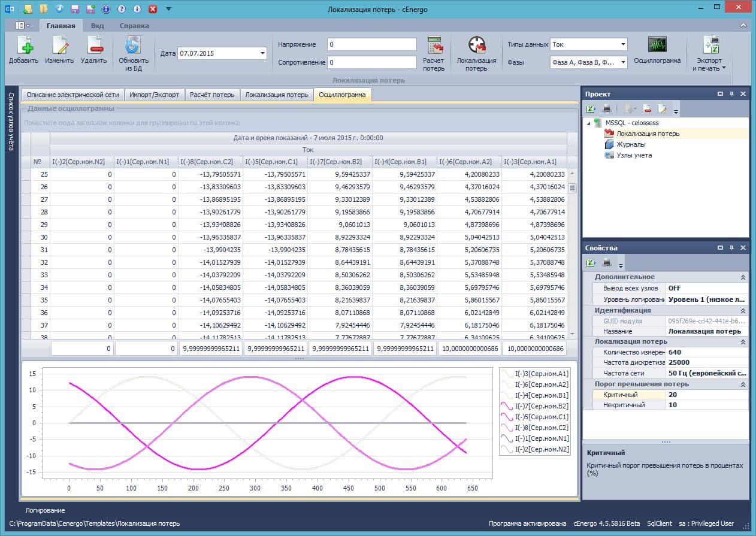The width and height of the screenshot is (756, 536).
Task: Click Обновить из БД refresh icon
Action: (134, 46)
